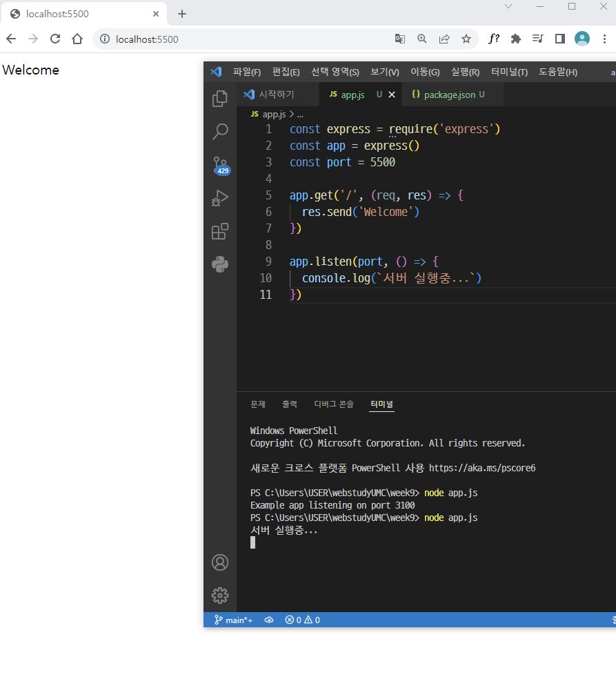
Task: Switch to the 출력 panel tab
Action: (x=290, y=404)
